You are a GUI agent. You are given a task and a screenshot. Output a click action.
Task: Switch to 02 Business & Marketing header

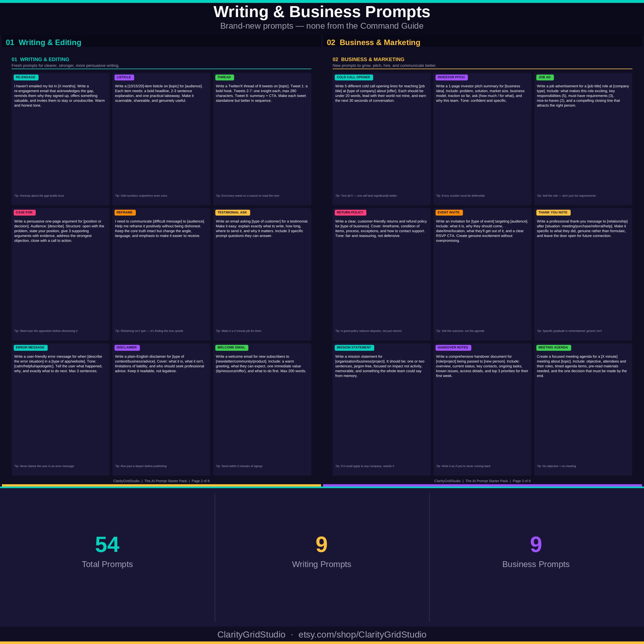(x=374, y=43)
